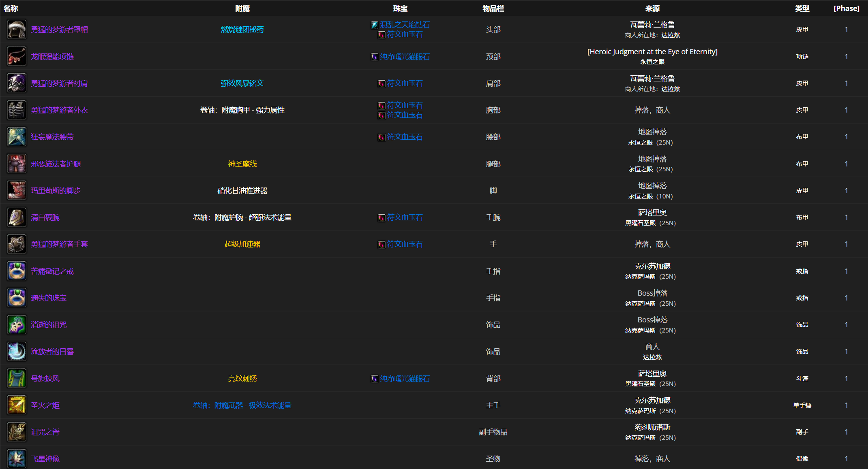Click the 狂妄魔法腰带 belt icon
Image resolution: width=868 pixels, height=469 pixels.
point(17,136)
